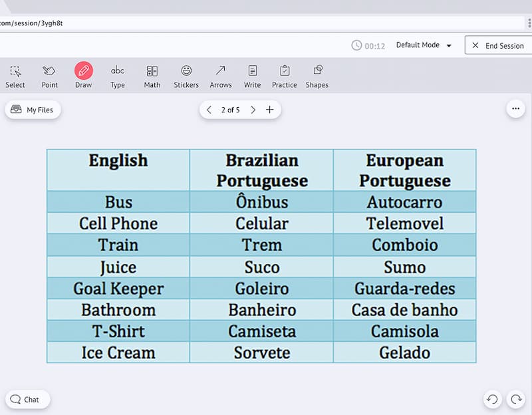Click the 'Bathroom' table cell
This screenshot has width=532, height=415.
pyautogui.click(x=118, y=310)
